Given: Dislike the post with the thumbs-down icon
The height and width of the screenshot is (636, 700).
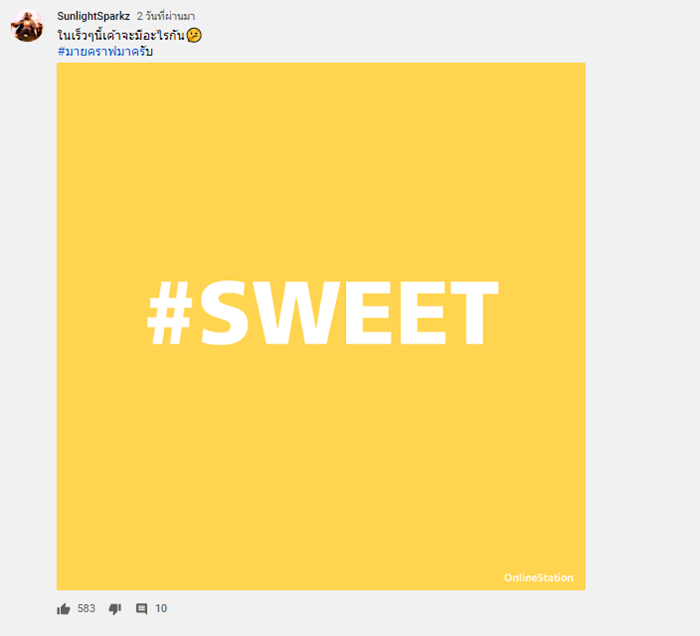Looking at the screenshot, I should [x=115, y=609].
